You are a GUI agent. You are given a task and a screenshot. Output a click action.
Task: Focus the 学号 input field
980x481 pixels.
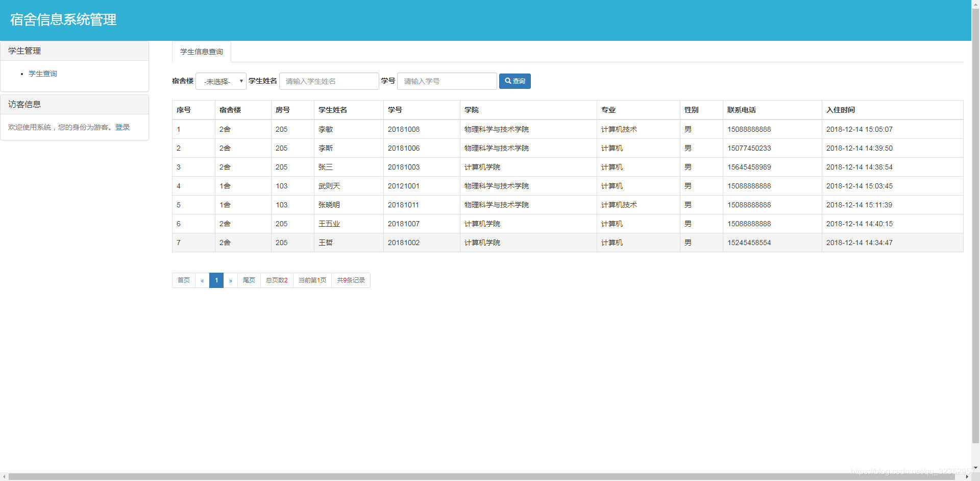[447, 81]
